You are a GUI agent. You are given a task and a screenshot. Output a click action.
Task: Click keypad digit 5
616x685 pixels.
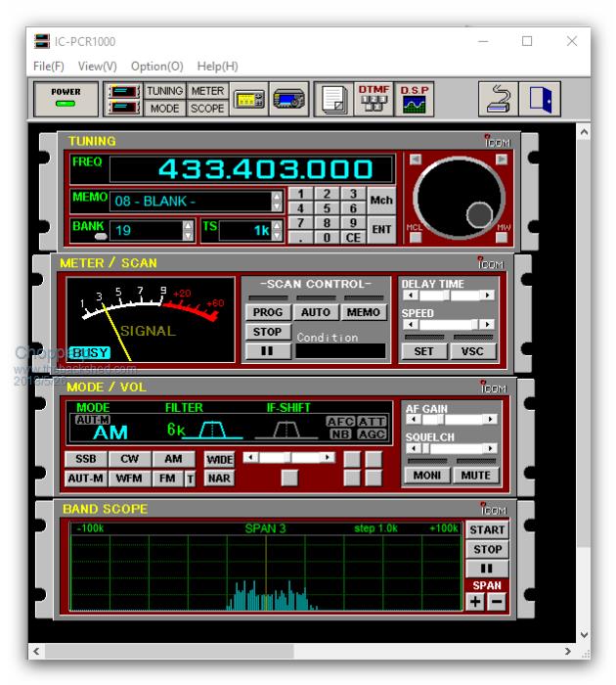327,208
